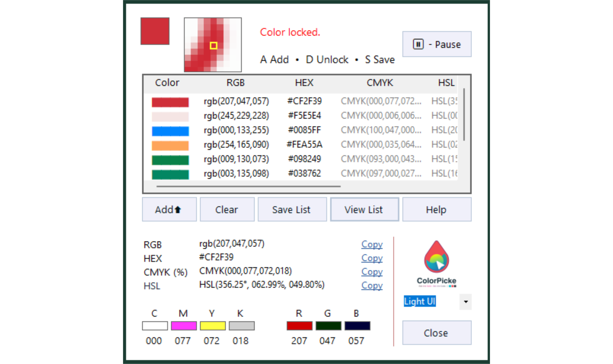Click the white C channel swatch

tap(155, 326)
